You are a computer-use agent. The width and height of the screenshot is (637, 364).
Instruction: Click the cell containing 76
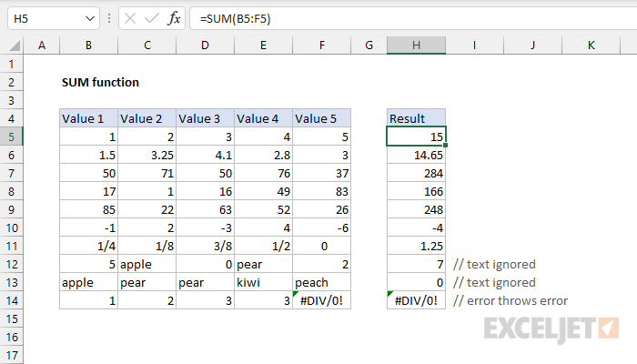coord(263,174)
